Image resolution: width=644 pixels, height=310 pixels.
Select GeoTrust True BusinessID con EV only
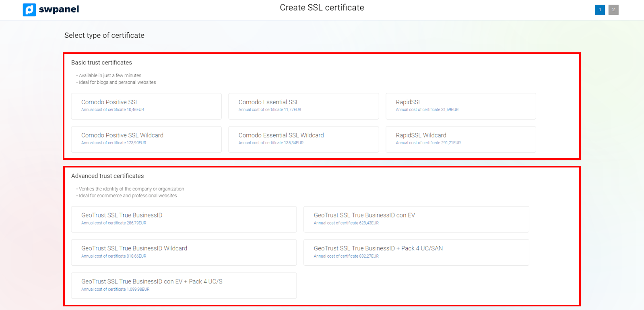click(x=416, y=219)
